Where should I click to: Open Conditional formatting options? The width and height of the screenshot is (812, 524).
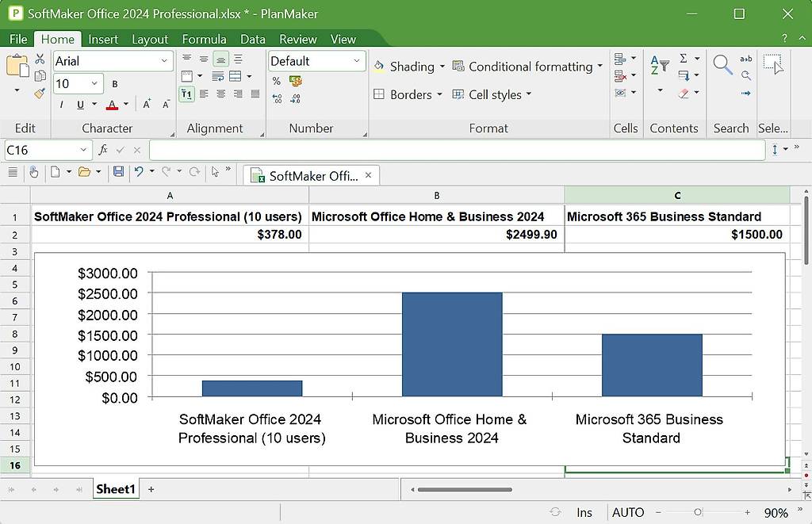coord(528,67)
